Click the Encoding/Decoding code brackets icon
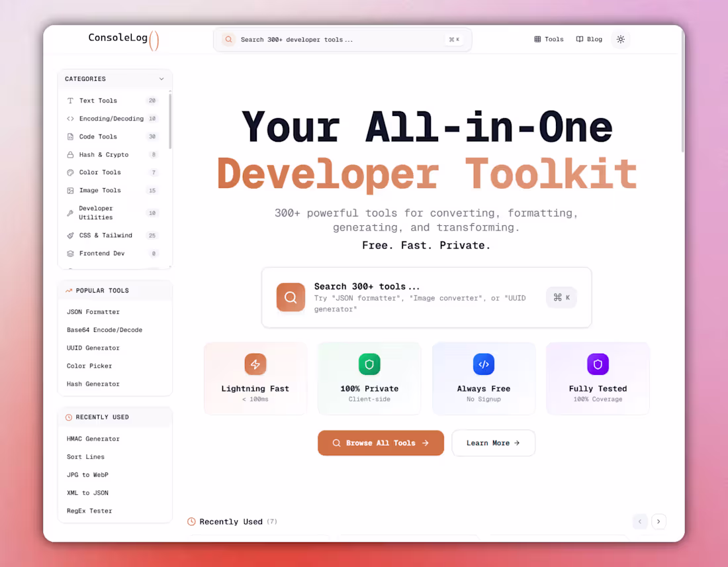Image resolution: width=728 pixels, height=567 pixels. (71, 119)
